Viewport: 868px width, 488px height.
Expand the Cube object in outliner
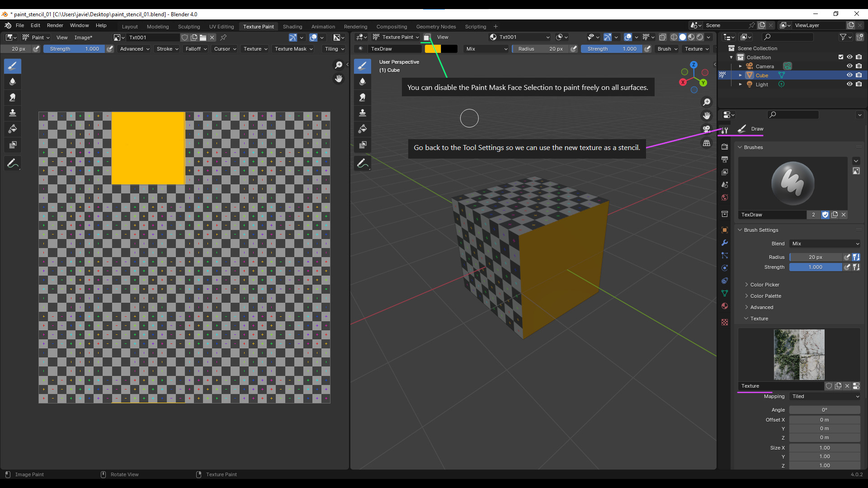741,75
